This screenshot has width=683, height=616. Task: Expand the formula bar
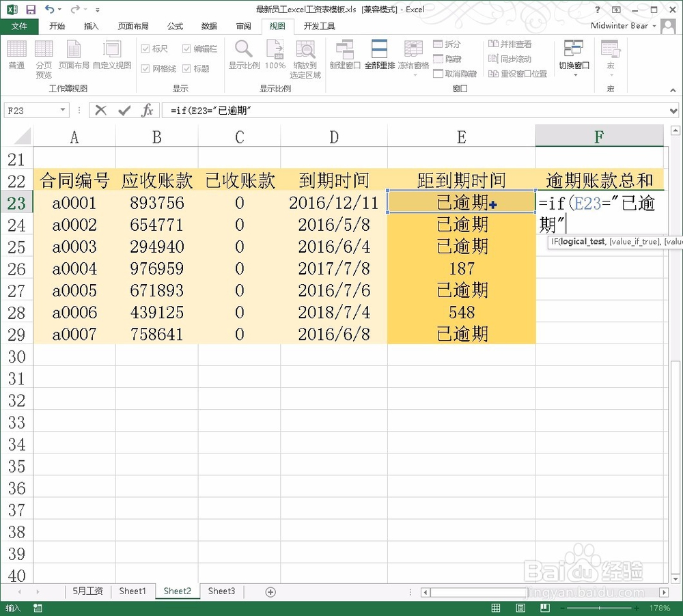[673, 111]
